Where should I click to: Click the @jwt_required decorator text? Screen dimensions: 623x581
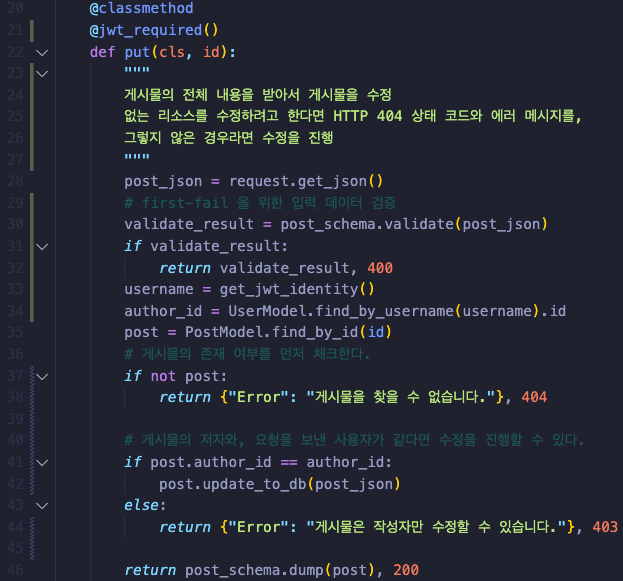point(154,30)
